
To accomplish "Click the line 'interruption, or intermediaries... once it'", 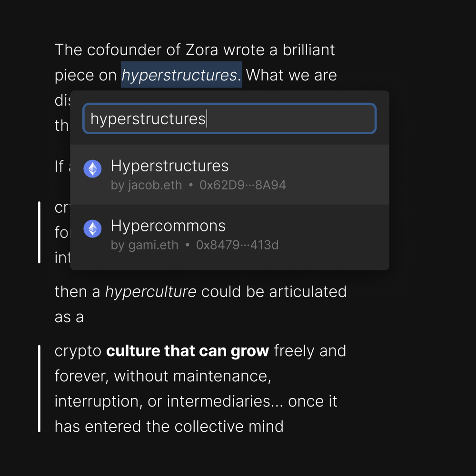I will (196, 401).
